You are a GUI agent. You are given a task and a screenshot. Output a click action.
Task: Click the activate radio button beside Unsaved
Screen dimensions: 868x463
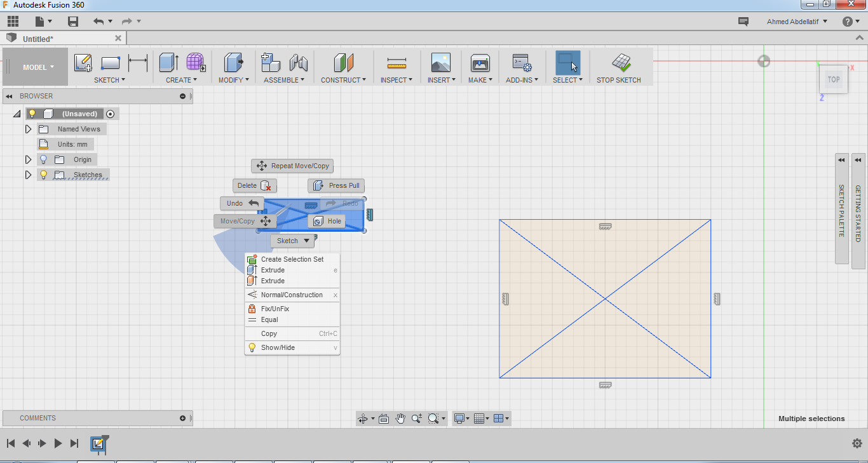tap(111, 114)
